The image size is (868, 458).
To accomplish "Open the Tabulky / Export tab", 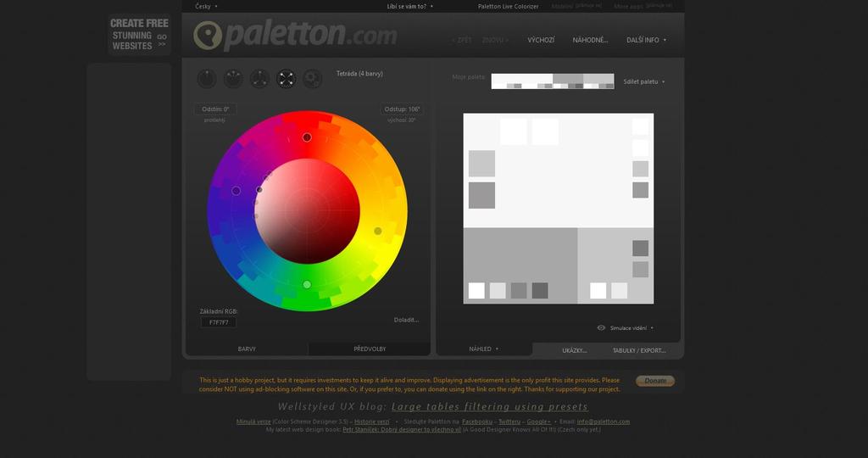I will click(639, 350).
